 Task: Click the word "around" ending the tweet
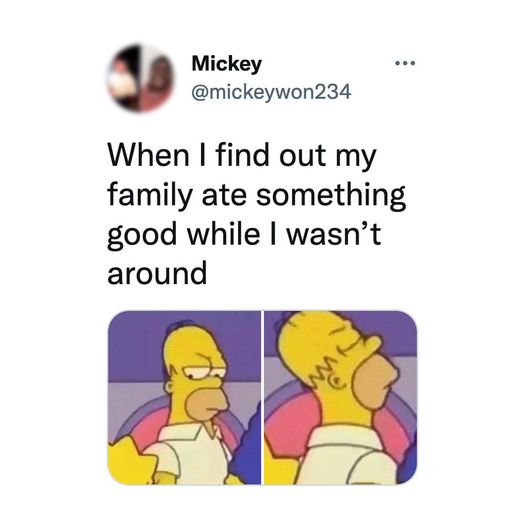(x=157, y=273)
